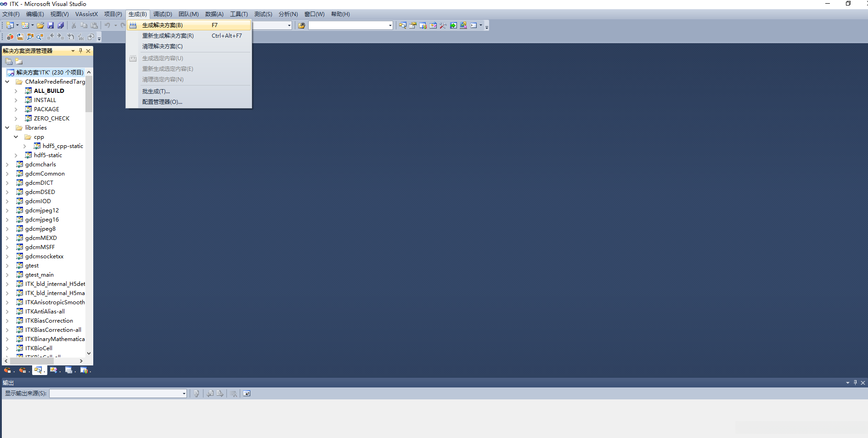This screenshot has width=868, height=438.
Task: Select the gtest_main project
Action: (x=39, y=275)
